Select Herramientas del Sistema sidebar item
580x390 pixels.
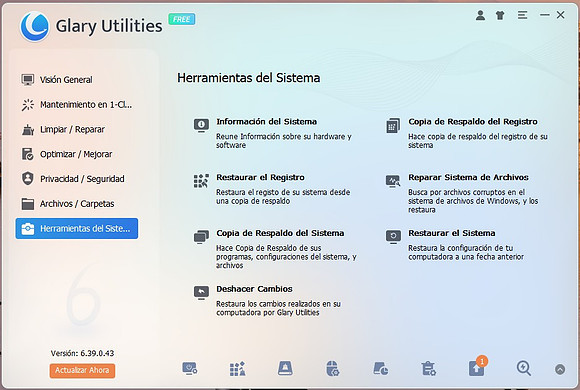click(x=77, y=229)
